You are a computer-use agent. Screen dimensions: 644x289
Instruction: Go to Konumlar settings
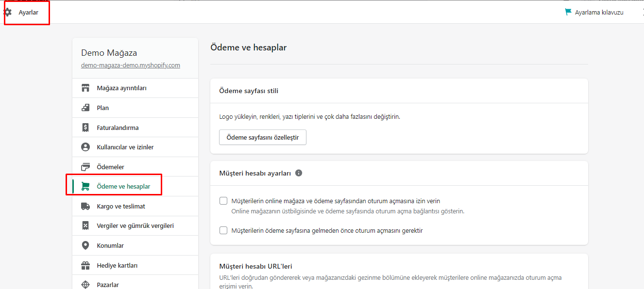point(135,245)
